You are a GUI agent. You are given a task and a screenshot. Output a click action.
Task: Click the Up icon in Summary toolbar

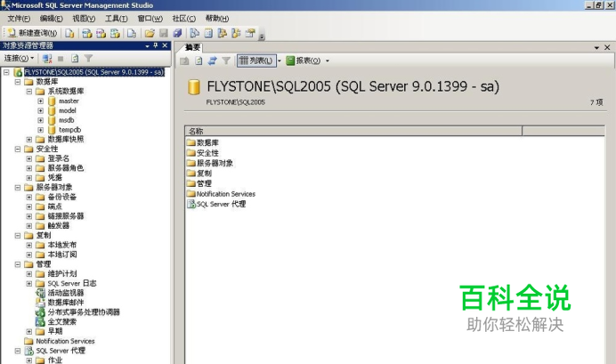point(184,61)
